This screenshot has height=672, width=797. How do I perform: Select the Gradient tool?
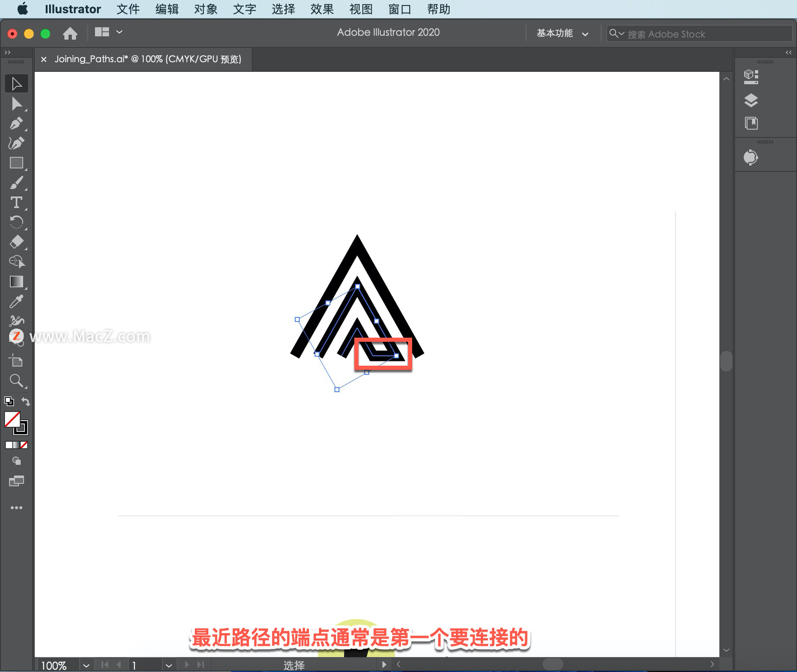pyautogui.click(x=17, y=282)
